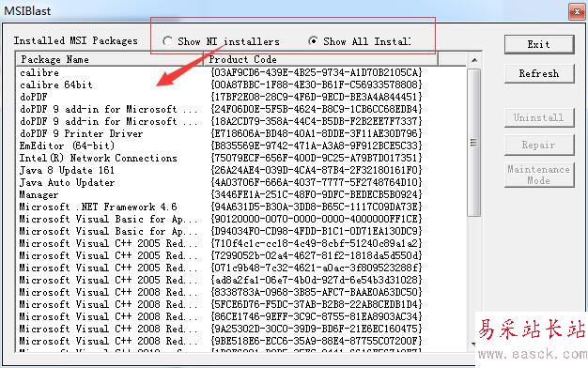This screenshot has height=368, width=588.
Task: Click product code {86CE1746-9EFF-3C9C-8755-81EA8903AC34}
Action: (317, 316)
